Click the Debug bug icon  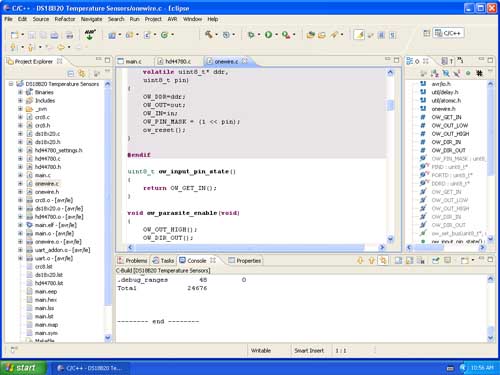coord(251,34)
